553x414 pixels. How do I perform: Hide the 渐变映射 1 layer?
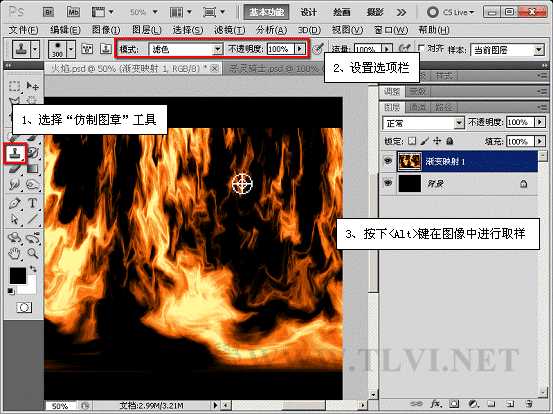pos(388,161)
